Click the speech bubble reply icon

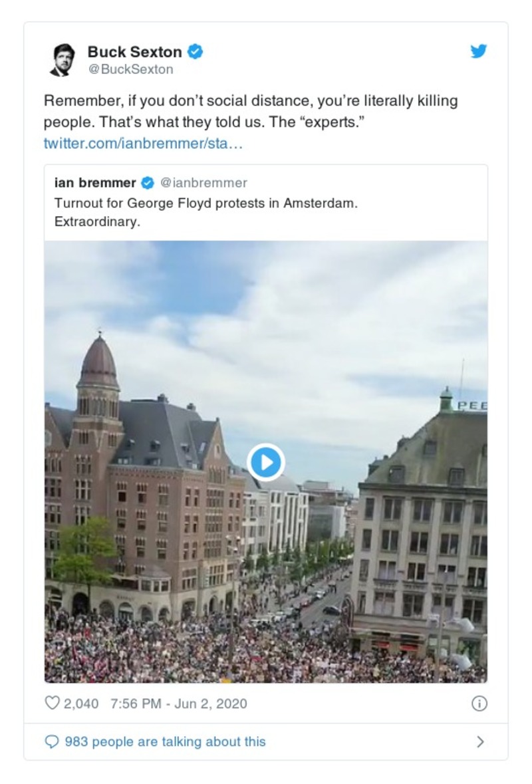51,742
